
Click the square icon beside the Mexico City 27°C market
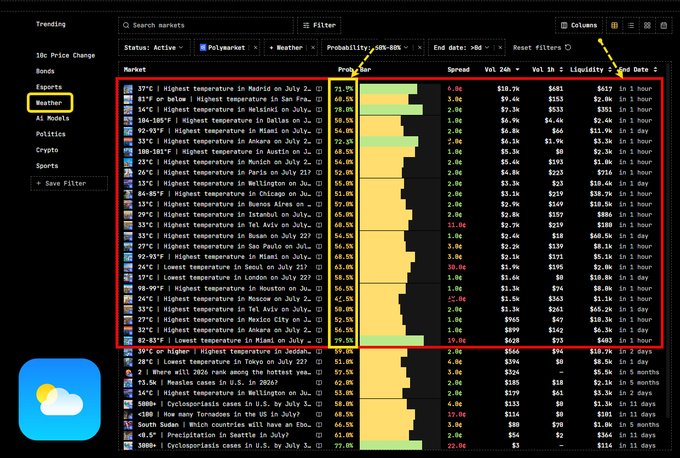click(319, 320)
